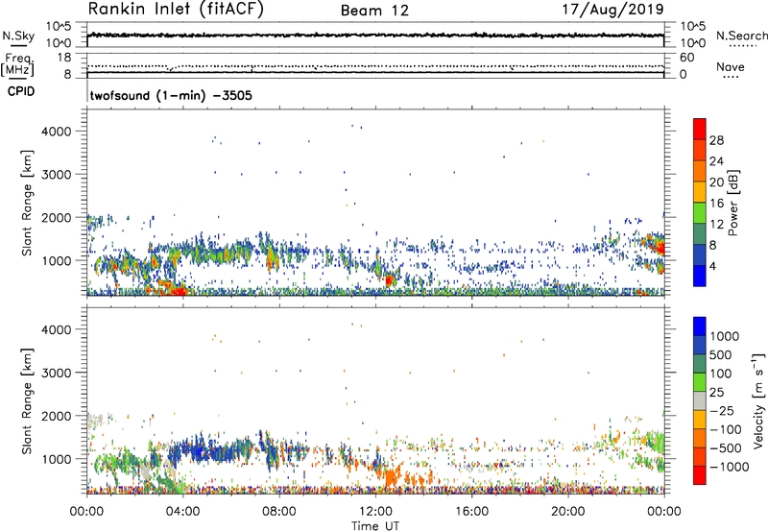Image resolution: width=768 pixels, height=532 pixels.
Task: Pick the bright blue bottom segment of the Power colorbar
Action: [700, 276]
